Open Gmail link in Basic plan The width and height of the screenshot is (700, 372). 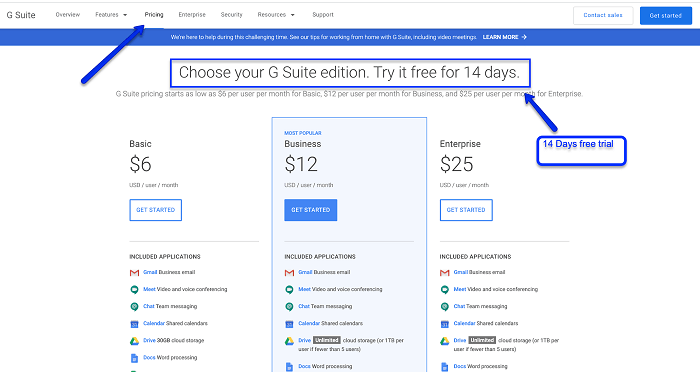tap(150, 272)
